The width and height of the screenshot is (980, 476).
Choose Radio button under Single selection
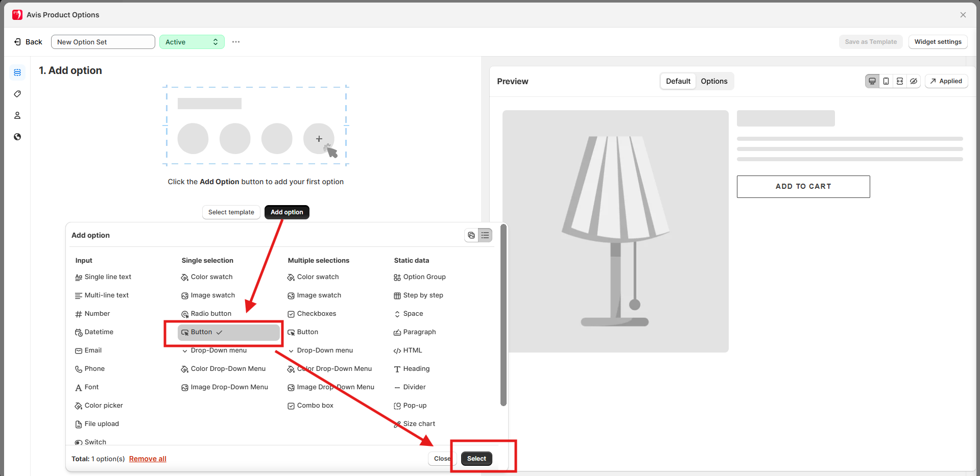pyautogui.click(x=210, y=314)
